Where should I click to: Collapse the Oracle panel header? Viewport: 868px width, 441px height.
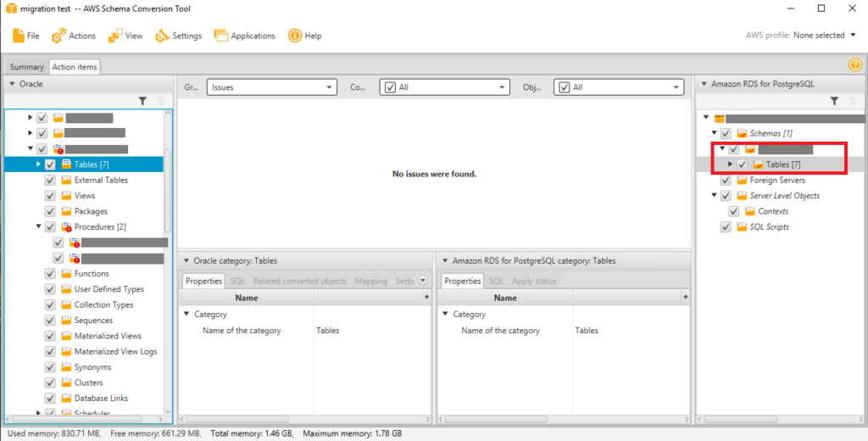(x=12, y=84)
